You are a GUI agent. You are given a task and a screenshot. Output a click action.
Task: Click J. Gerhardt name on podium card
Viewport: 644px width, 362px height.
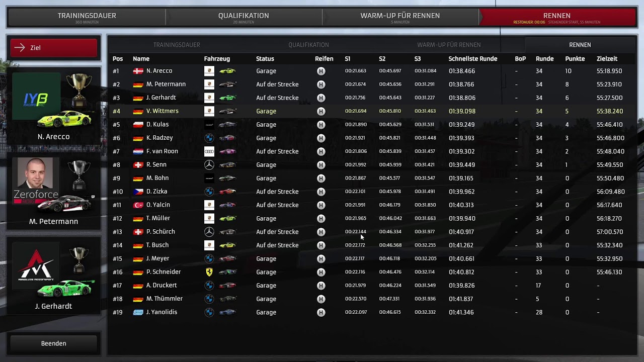(x=53, y=306)
